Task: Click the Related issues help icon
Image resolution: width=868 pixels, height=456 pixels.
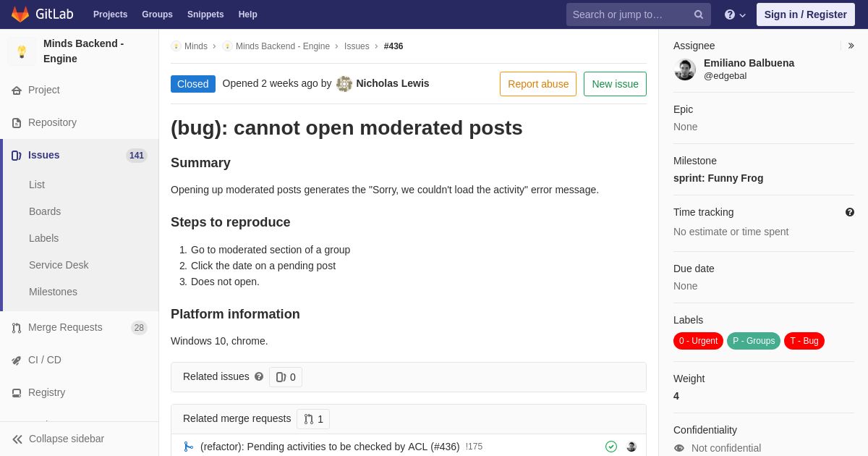Action: [259, 377]
